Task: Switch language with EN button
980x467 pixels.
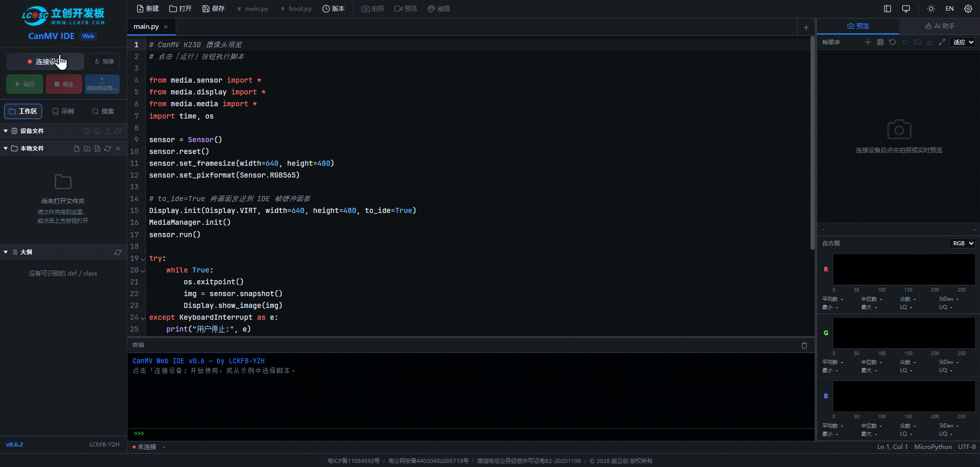Action: [x=950, y=9]
